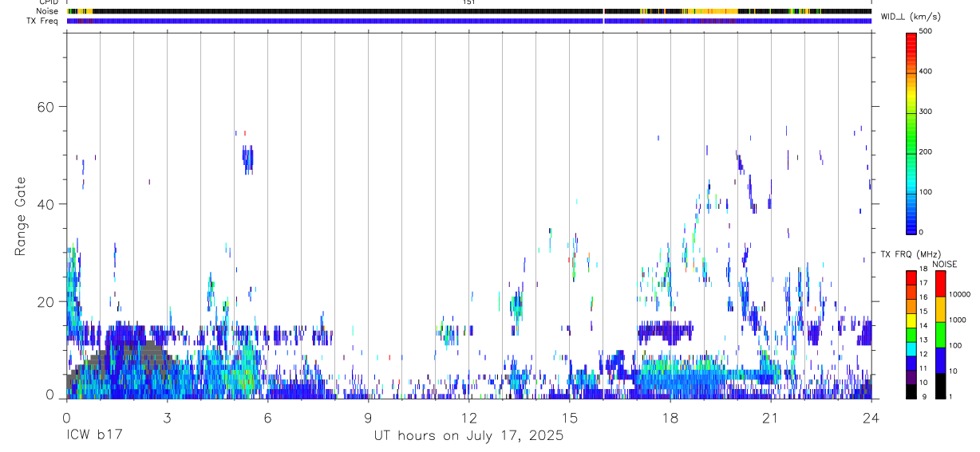
Task: Click the '20' range gate axis label
Action: pyautogui.click(x=45, y=301)
